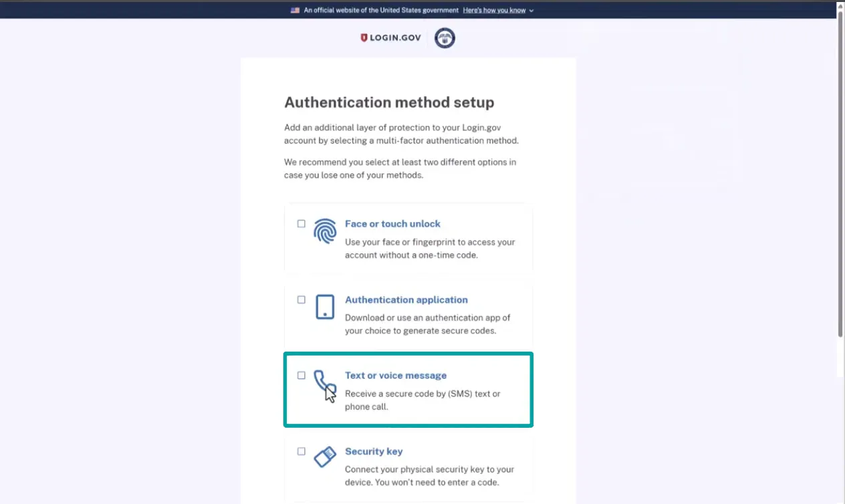Click text Connect your physical security key
The height and width of the screenshot is (504, 845).
coord(429,475)
